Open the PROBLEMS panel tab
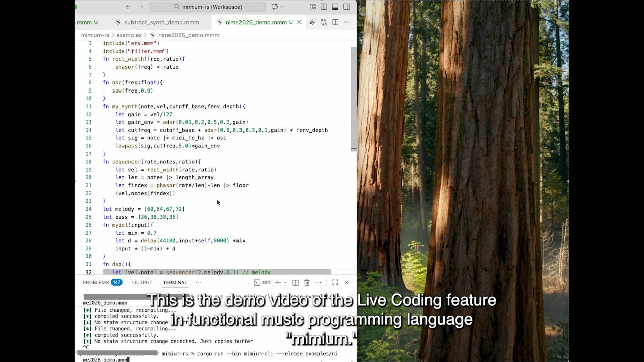Screen dimensions: 644x362 click(96, 283)
